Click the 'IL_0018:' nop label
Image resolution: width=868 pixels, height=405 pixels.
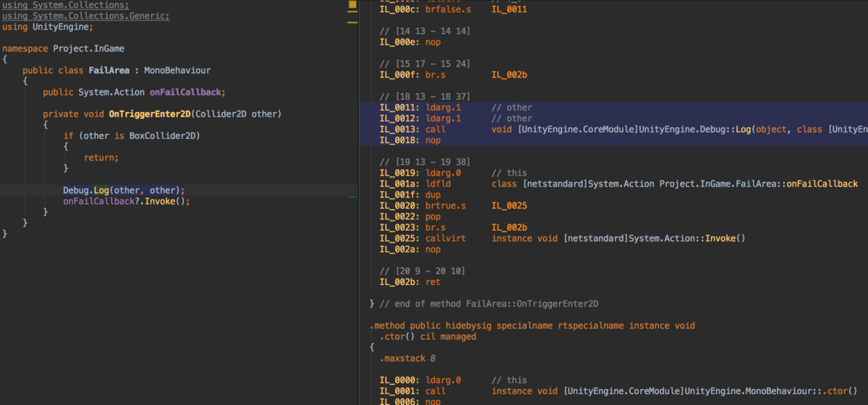(400, 140)
